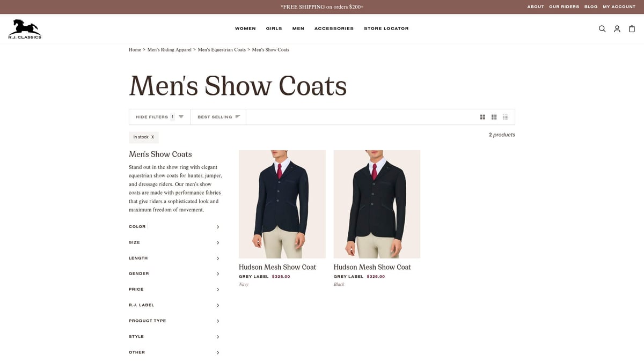Choose the 4-column grid view icon
This screenshot has height=362, width=644.
coord(505,116)
